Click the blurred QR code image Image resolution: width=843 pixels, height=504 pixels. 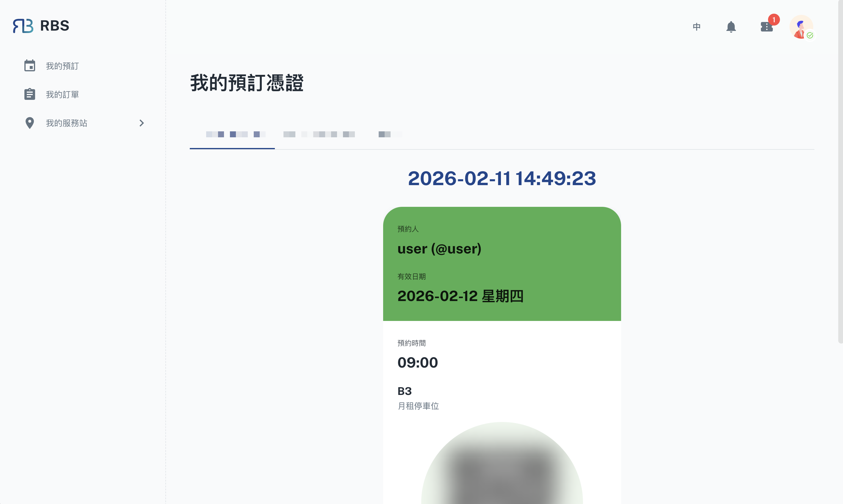pos(502,463)
